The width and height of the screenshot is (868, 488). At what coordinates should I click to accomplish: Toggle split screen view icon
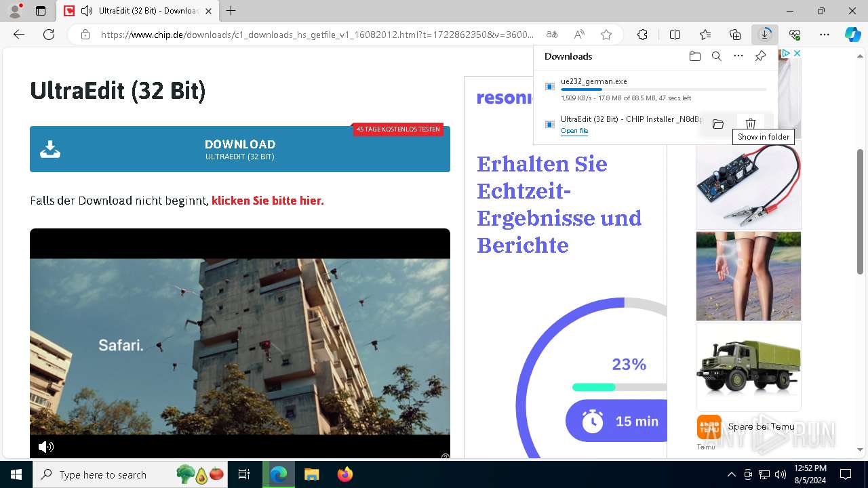click(675, 35)
